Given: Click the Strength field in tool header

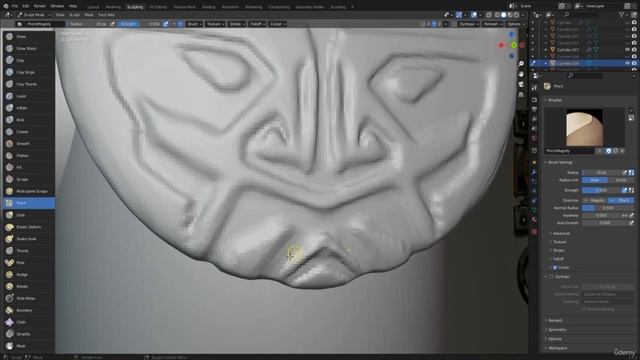Looking at the screenshot, I should point(140,24).
